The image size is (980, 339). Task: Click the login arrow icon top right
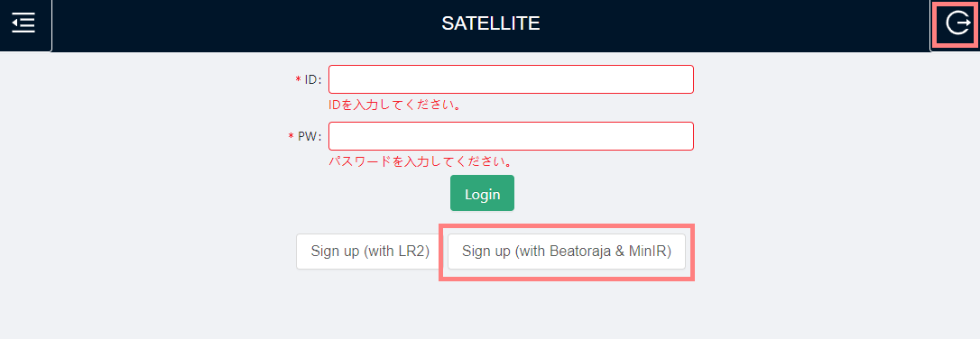tap(957, 23)
